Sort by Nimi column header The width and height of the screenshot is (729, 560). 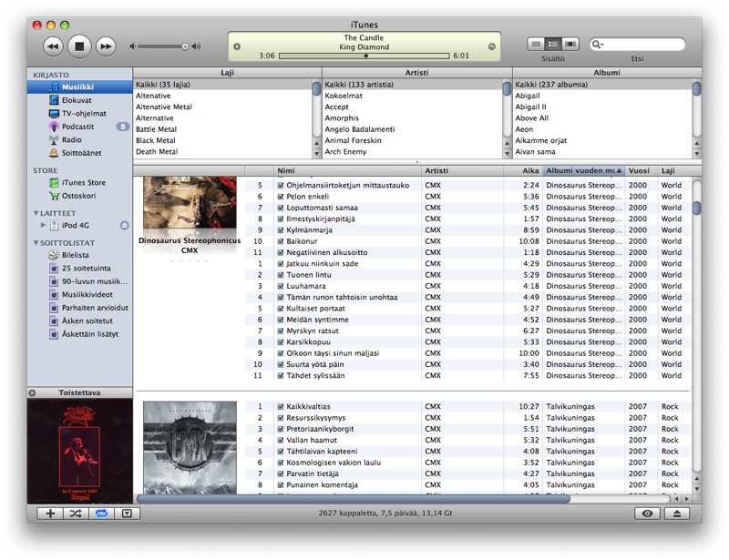tap(347, 170)
